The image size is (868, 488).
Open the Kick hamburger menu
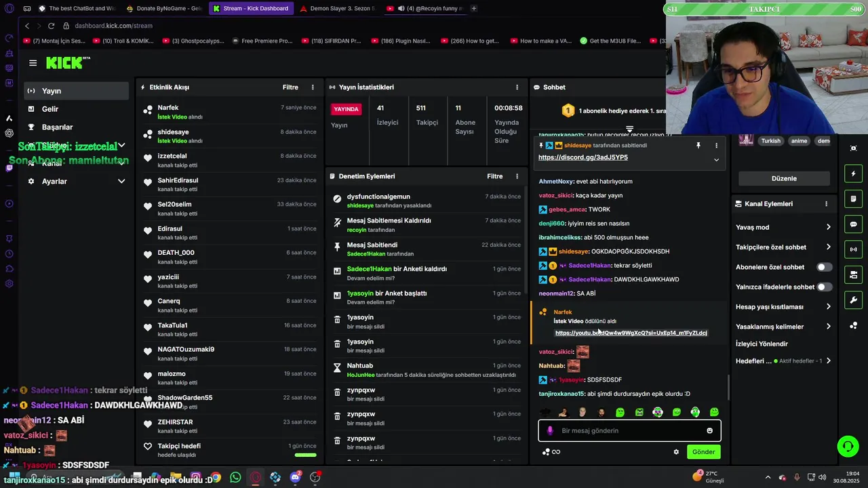[33, 63]
